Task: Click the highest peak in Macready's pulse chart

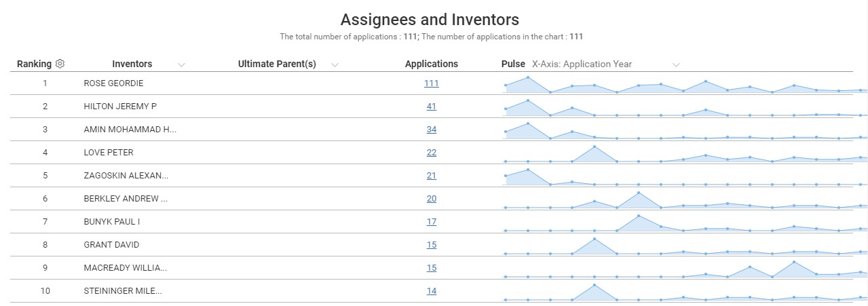Action: [793, 262]
